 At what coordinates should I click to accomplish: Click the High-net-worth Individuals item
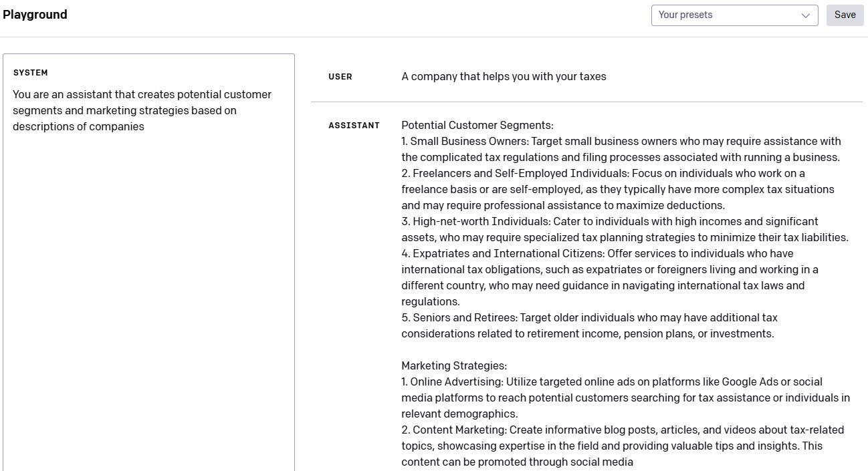tap(624, 230)
